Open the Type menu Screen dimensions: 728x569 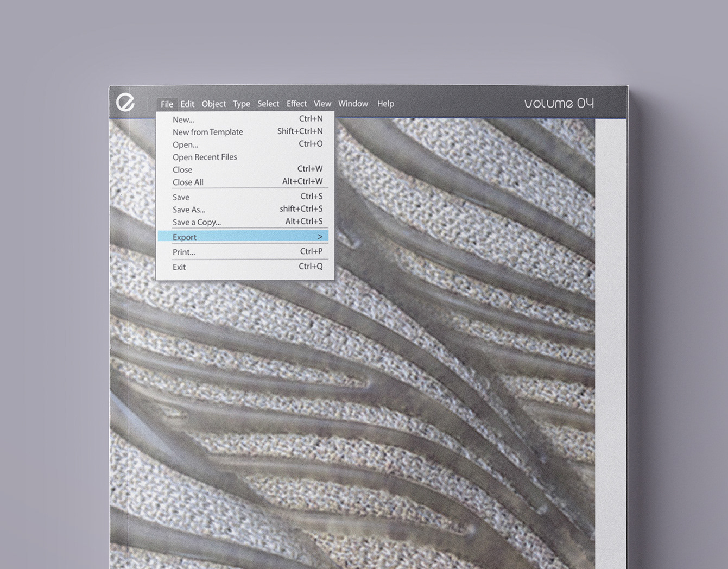tap(242, 104)
